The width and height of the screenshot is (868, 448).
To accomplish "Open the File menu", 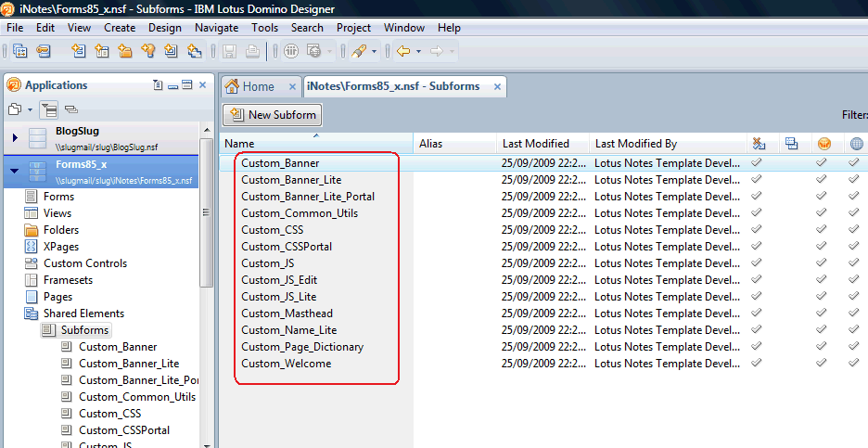I will [x=15, y=28].
